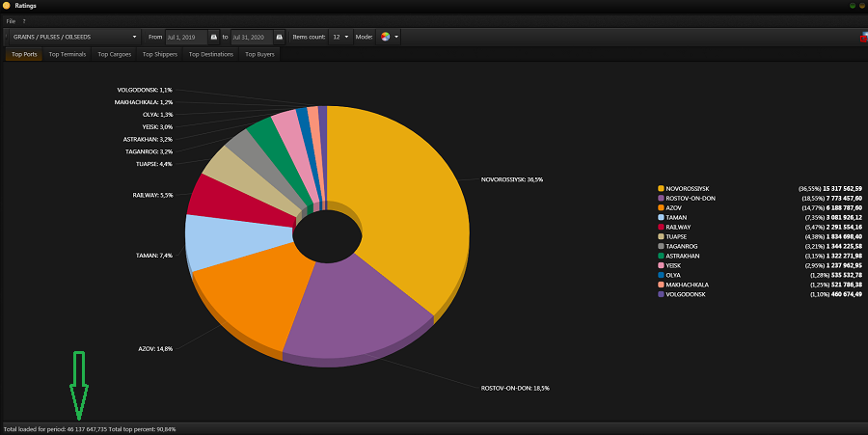This screenshot has height=435, width=868.
Task: Click the AZOV legend color swatch
Action: click(661, 208)
